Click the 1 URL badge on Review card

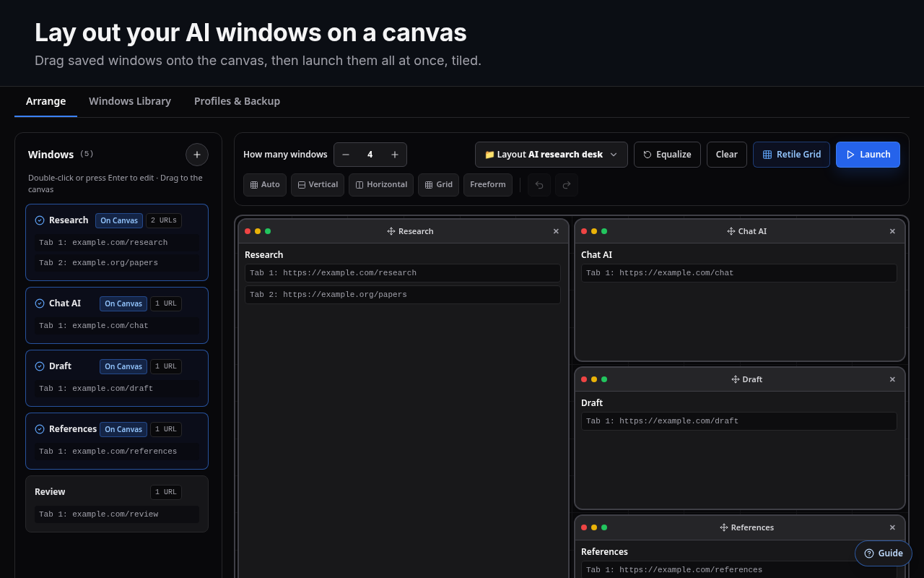coord(166,492)
